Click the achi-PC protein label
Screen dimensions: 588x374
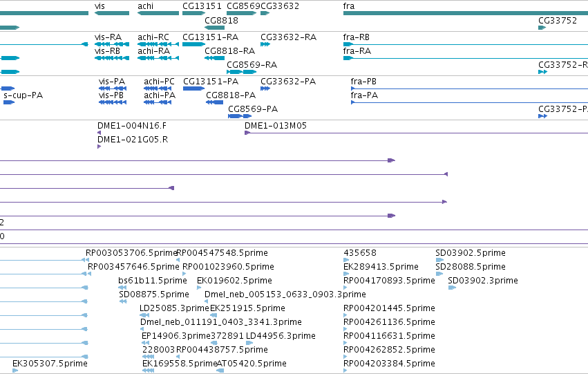159,82
